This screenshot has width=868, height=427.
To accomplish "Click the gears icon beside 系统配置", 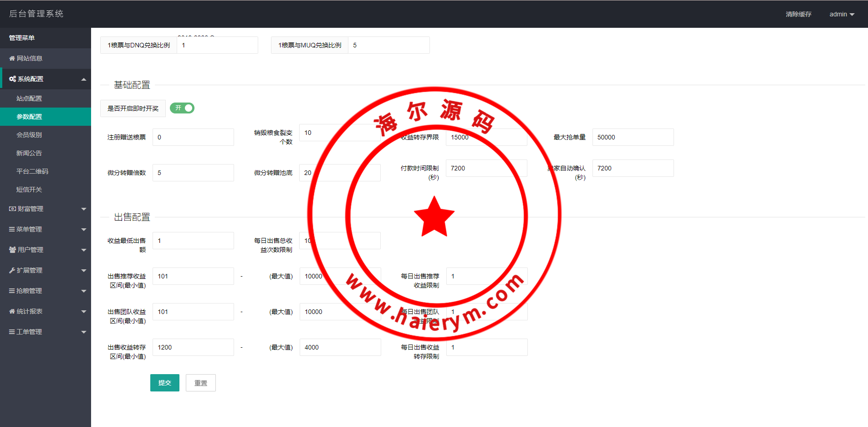I will 12,79.
